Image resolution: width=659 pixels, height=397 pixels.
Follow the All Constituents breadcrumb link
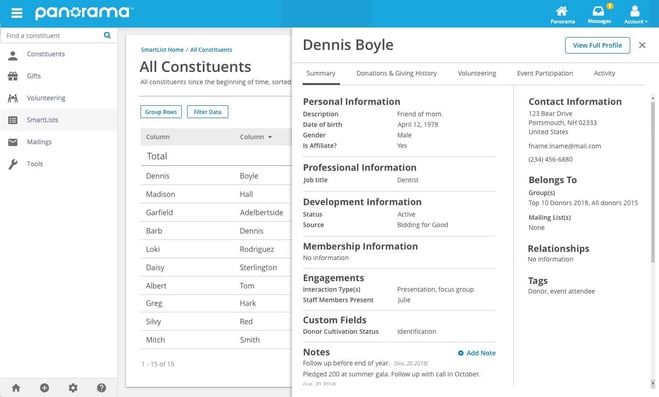211,50
